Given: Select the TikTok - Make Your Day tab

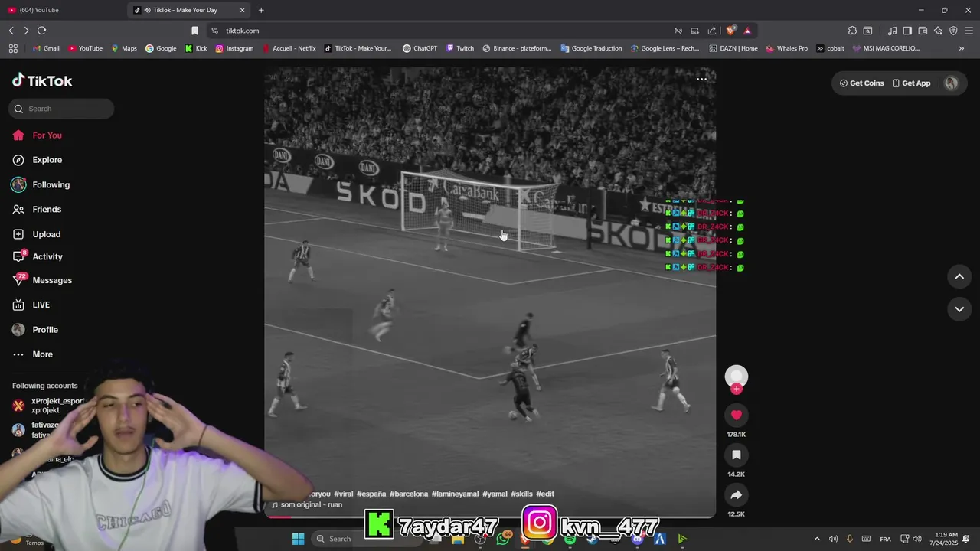Looking at the screenshot, I should 190,10.
